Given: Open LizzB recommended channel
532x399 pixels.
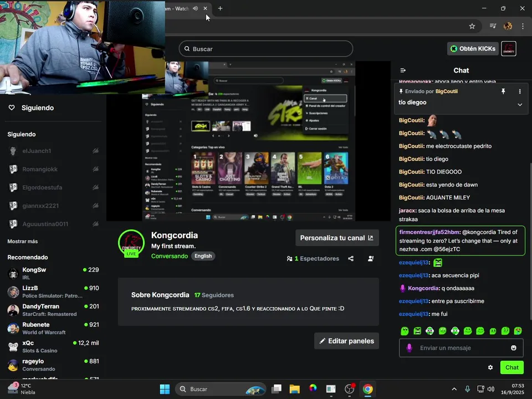Looking at the screenshot, I should 53,291.
